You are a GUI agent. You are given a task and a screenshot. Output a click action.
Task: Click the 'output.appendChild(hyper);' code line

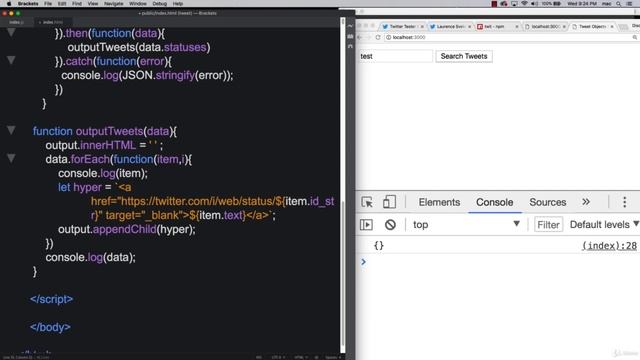coord(127,229)
